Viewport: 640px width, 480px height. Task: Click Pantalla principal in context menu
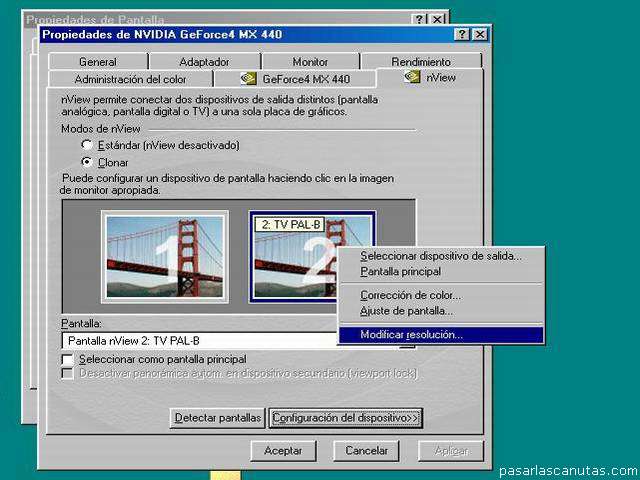pyautogui.click(x=400, y=271)
